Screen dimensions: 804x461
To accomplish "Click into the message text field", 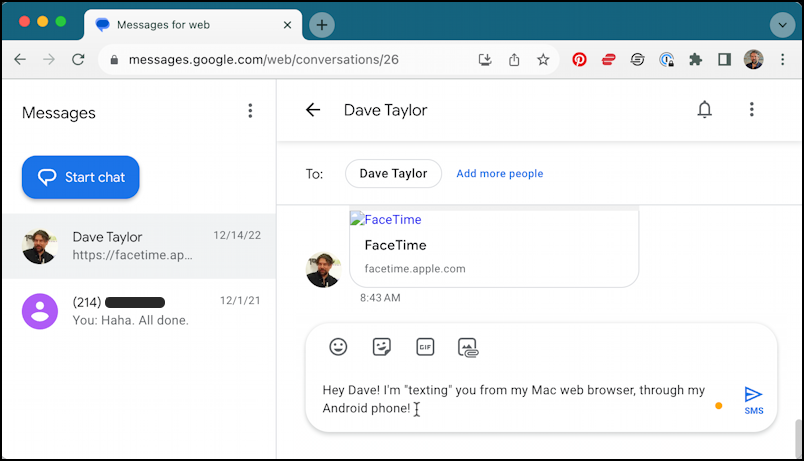I will pyautogui.click(x=515, y=399).
